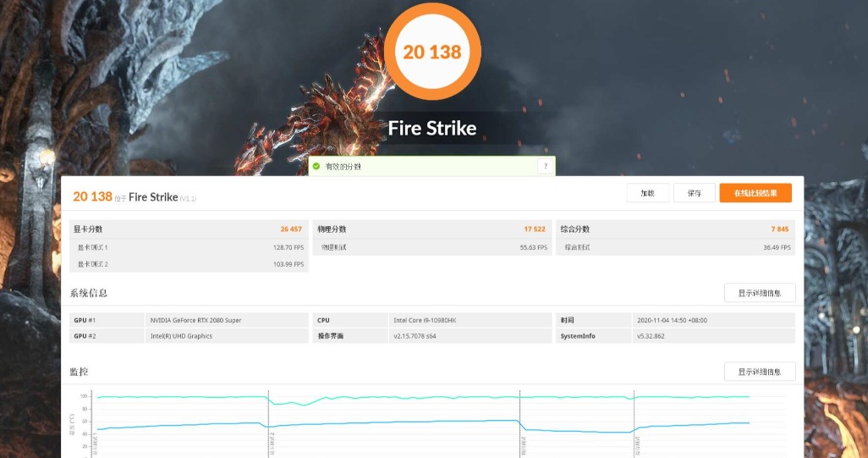Click the SystemInfo label cell
868x458 pixels.
[x=593, y=336]
